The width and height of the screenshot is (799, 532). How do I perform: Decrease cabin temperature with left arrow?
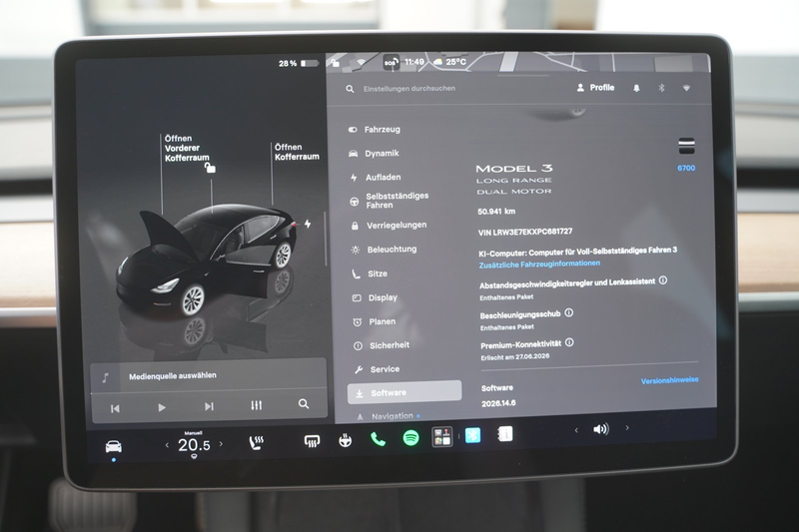[x=167, y=445]
